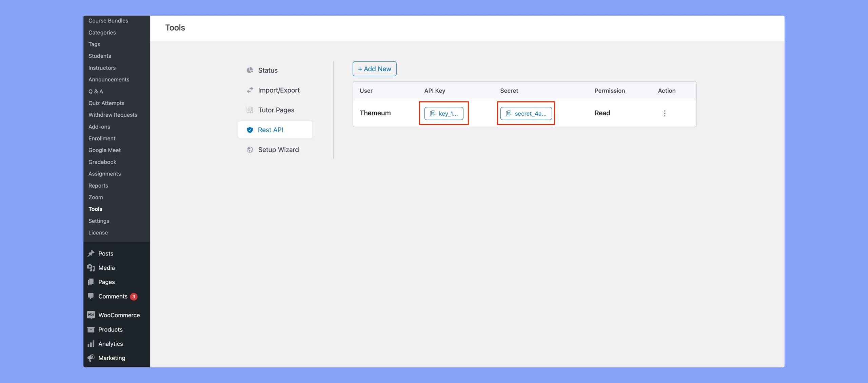
Task: Click the Status wrench icon
Action: (250, 70)
